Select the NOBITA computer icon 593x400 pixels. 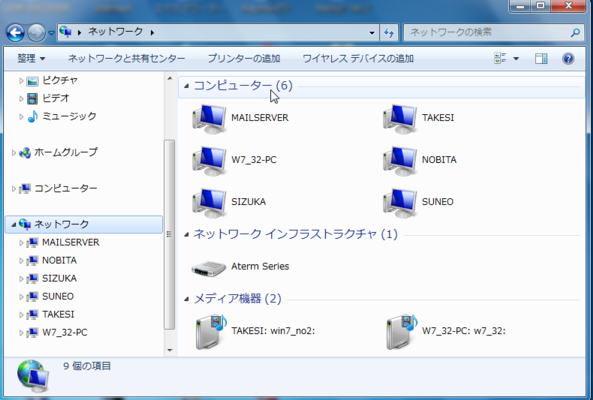click(400, 160)
